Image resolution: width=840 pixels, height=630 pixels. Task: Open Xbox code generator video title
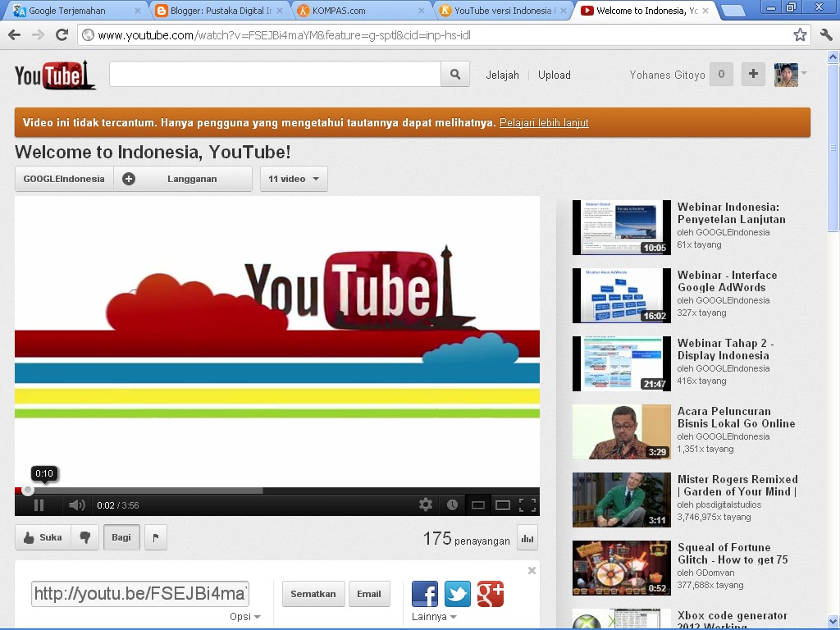[x=733, y=620]
